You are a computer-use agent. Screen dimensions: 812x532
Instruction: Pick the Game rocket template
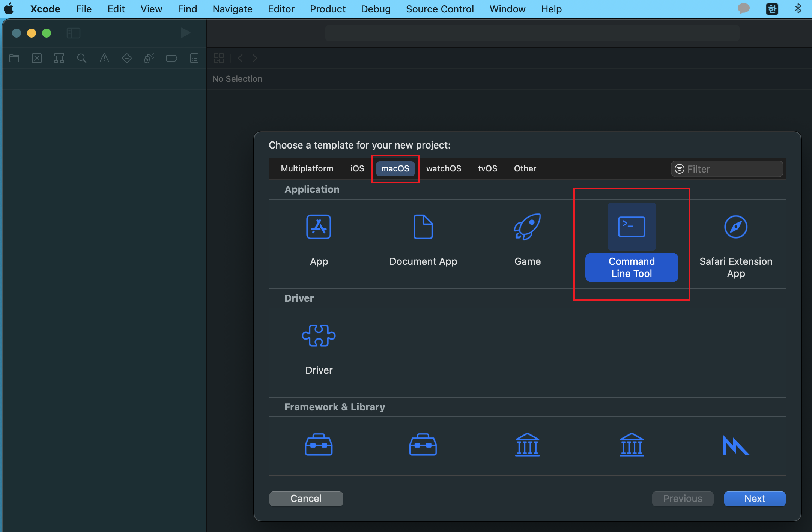pos(527,227)
